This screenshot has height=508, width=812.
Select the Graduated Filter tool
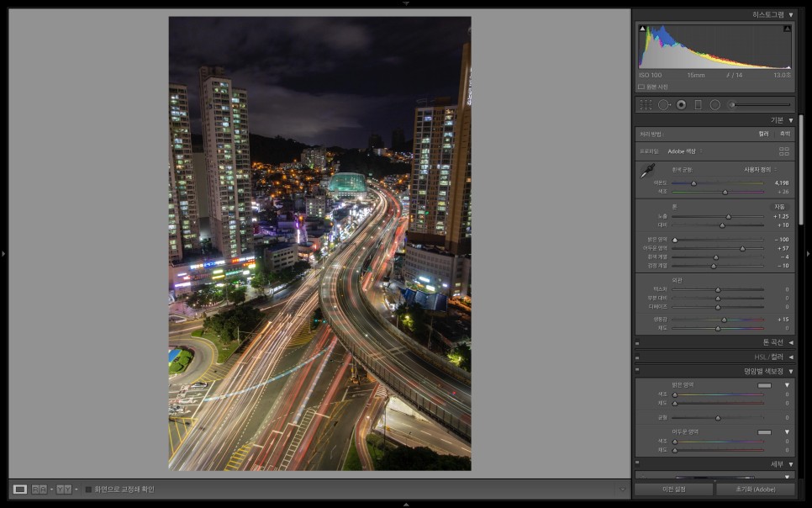698,104
